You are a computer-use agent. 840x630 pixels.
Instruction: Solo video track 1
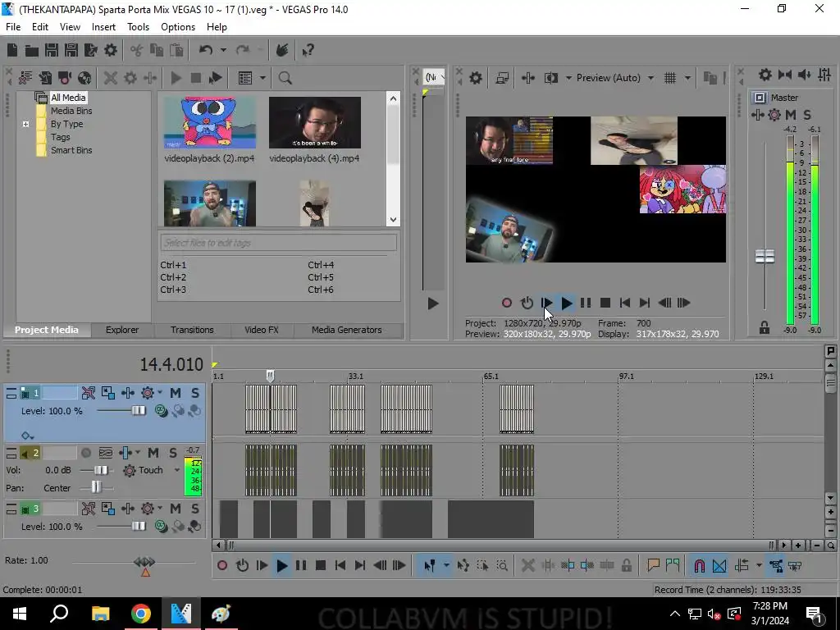coord(195,393)
